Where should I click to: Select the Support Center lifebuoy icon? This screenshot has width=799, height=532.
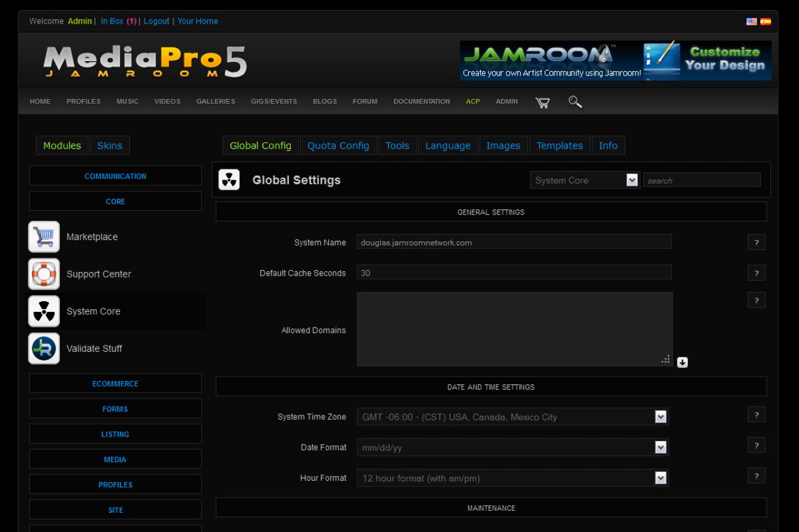click(x=44, y=274)
